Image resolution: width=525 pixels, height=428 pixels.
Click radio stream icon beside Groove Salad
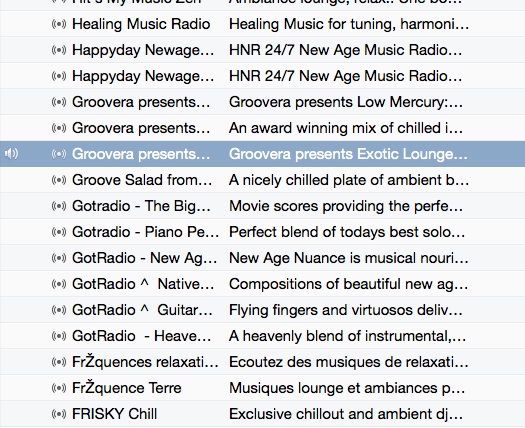click(59, 180)
